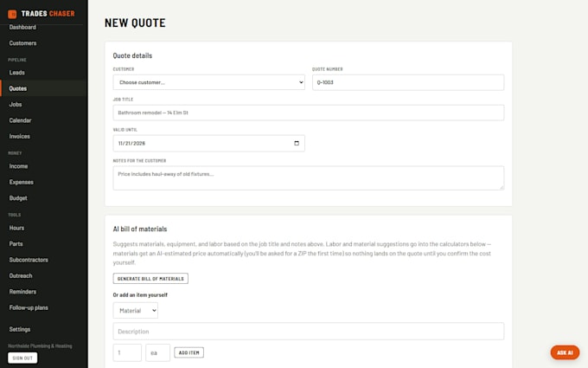Go to Invoices
The height and width of the screenshot is (368, 588).
click(20, 136)
